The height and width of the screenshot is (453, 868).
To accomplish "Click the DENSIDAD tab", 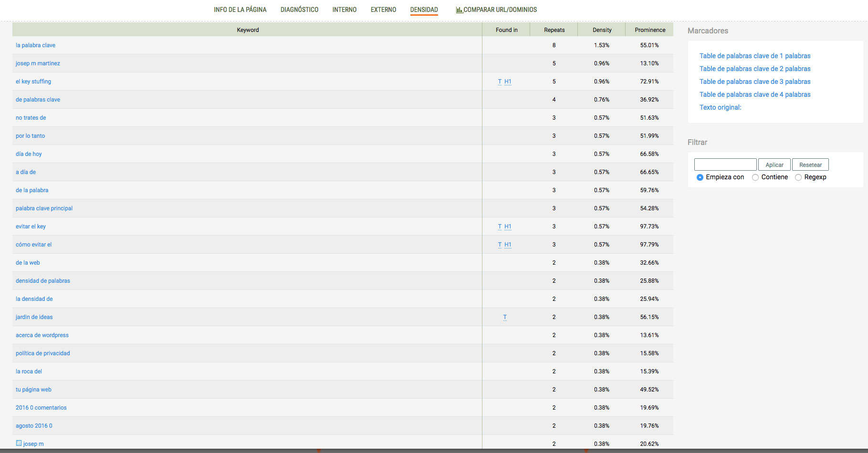I will point(424,10).
